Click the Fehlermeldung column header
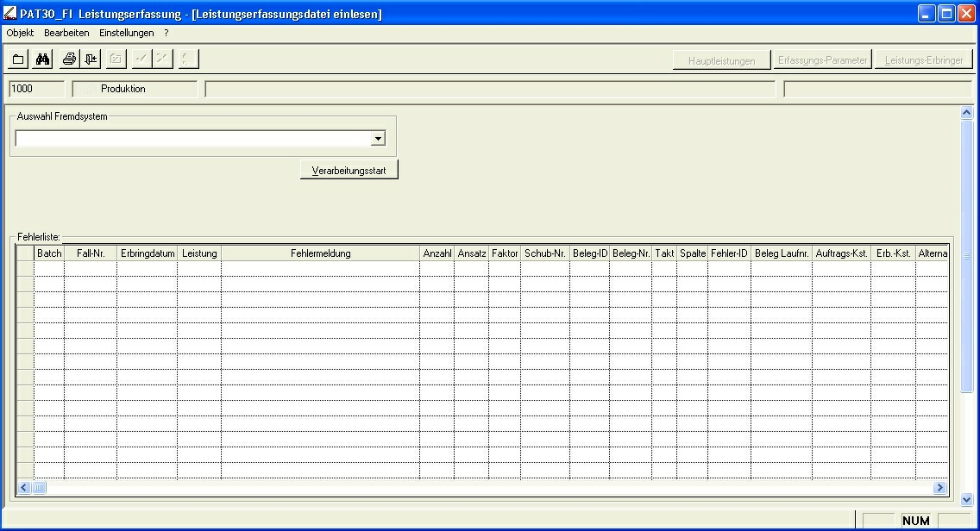Viewport: 980px width, 531px height. pyautogui.click(x=320, y=253)
